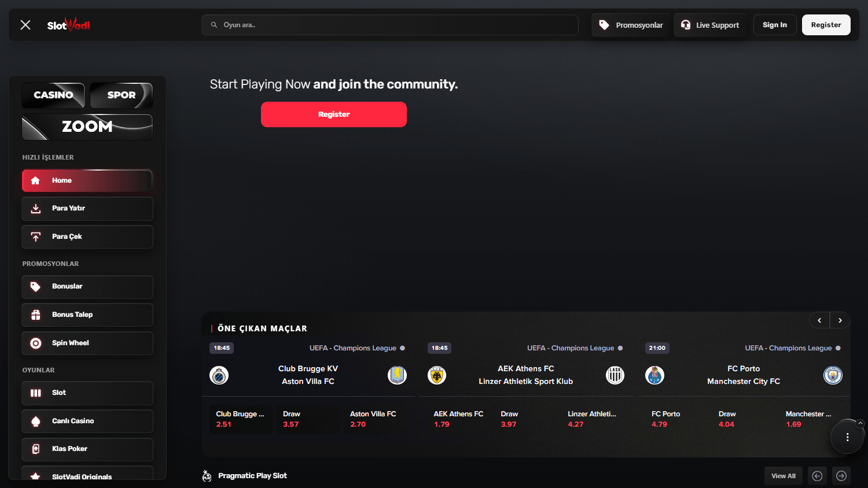Show previous featured matches

click(x=819, y=320)
